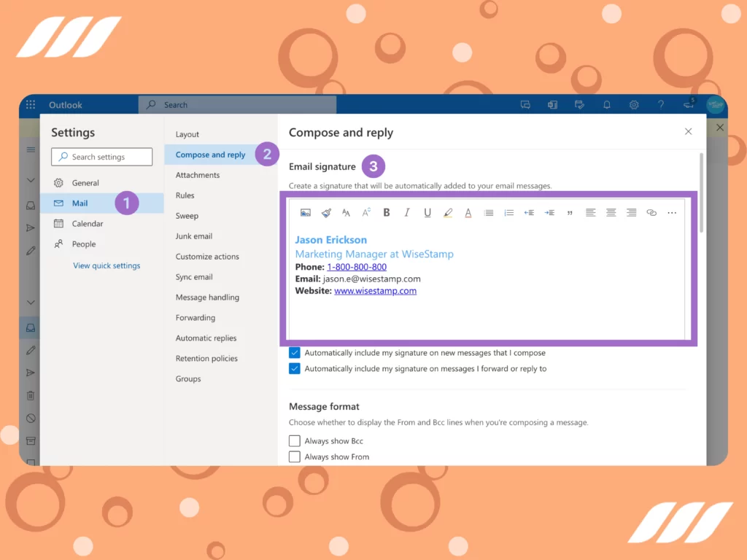
Task: Underline the selected signature text
Action: [427, 212]
